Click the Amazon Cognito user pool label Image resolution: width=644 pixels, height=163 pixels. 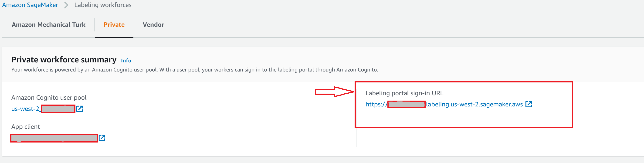point(49,98)
